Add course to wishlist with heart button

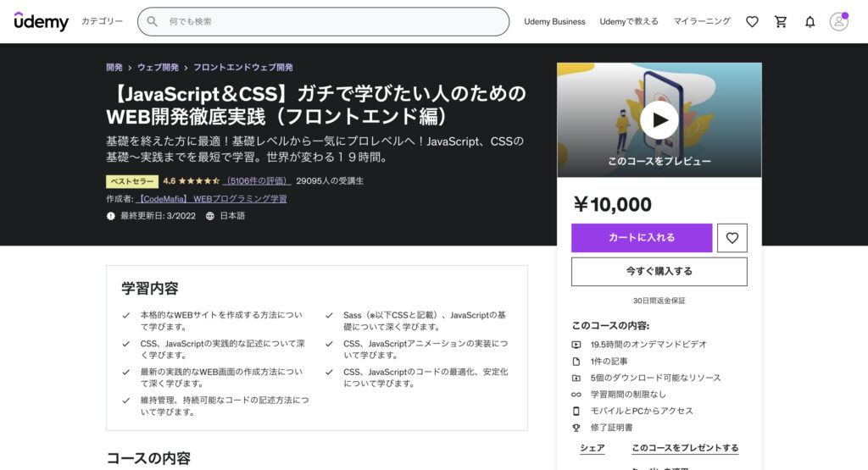click(732, 238)
